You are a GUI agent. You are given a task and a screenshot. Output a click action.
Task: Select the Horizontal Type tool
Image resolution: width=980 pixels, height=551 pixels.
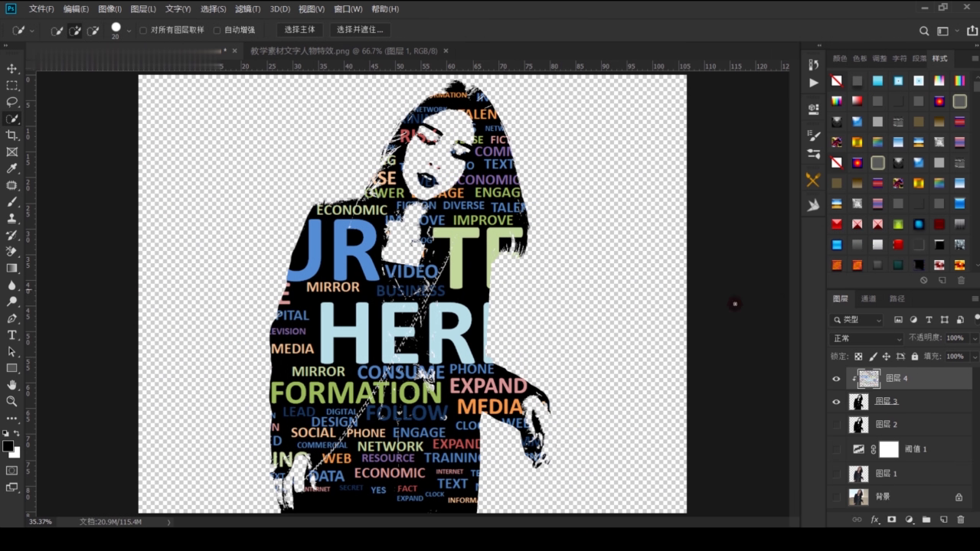(x=11, y=335)
